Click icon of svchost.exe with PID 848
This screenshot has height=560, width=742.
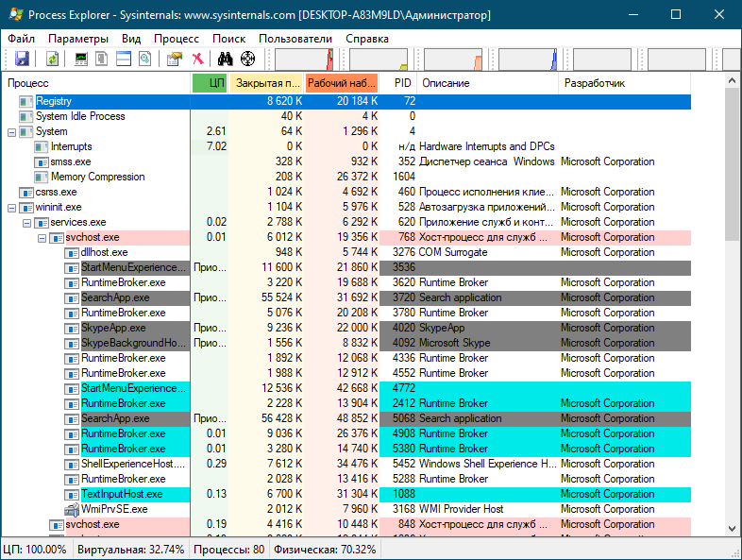point(57,524)
